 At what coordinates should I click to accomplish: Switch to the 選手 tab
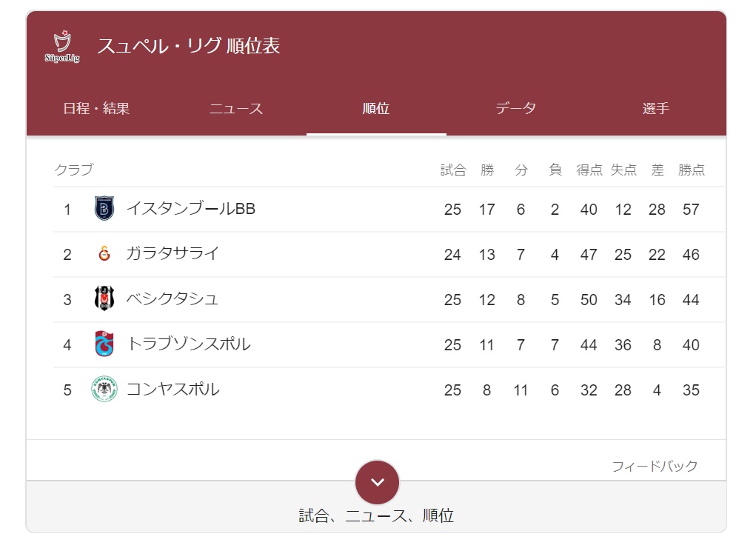(656, 108)
